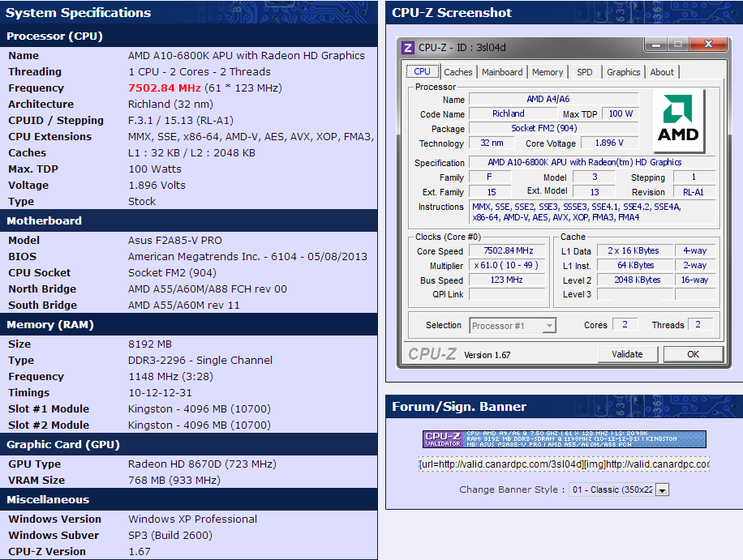Select the CPU tab in CPU-Z
This screenshot has width=743, height=560.
click(423, 71)
